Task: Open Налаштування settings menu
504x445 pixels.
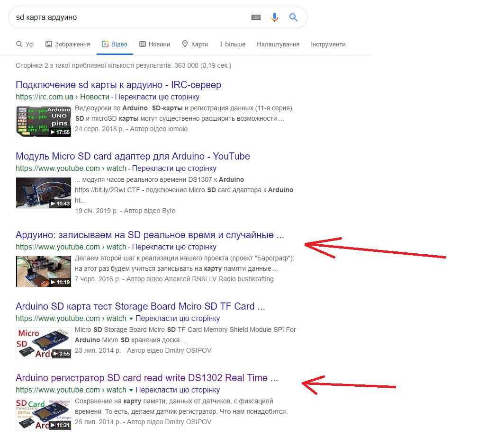Action: click(278, 44)
